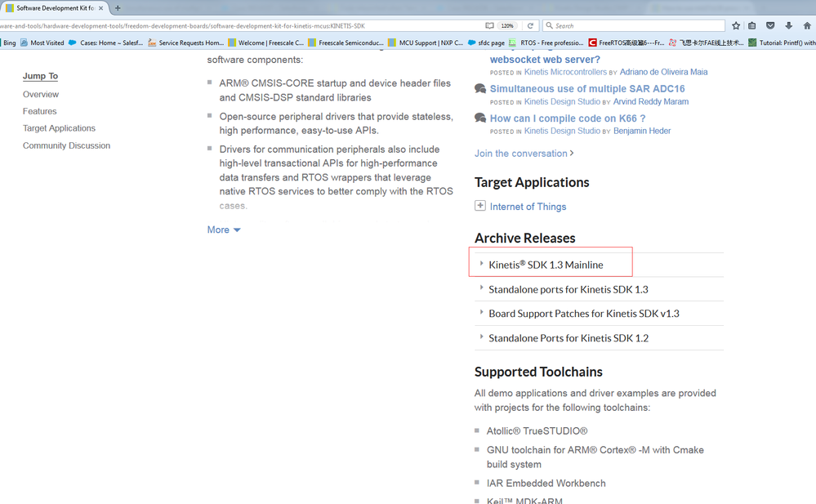View Benjamin Heder's profile

click(642, 131)
